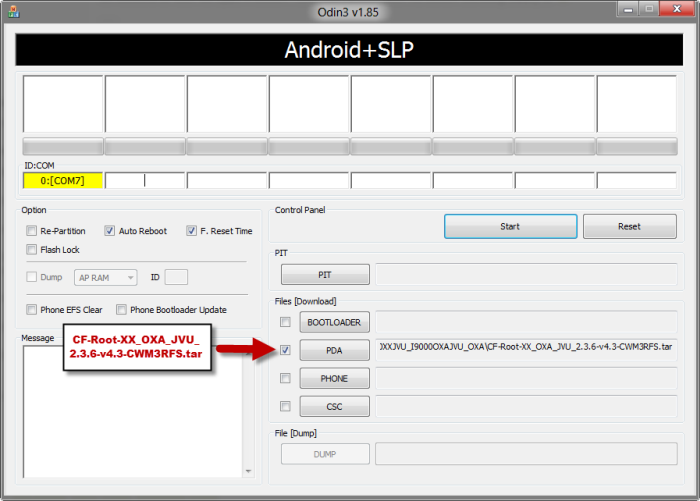Check Phone Bootloader Update
This screenshot has width=700, height=501.
pos(121,309)
